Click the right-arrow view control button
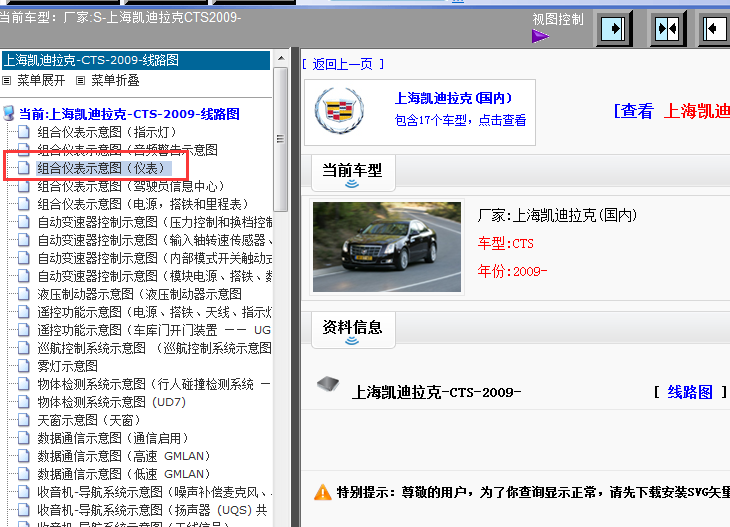 [614, 29]
